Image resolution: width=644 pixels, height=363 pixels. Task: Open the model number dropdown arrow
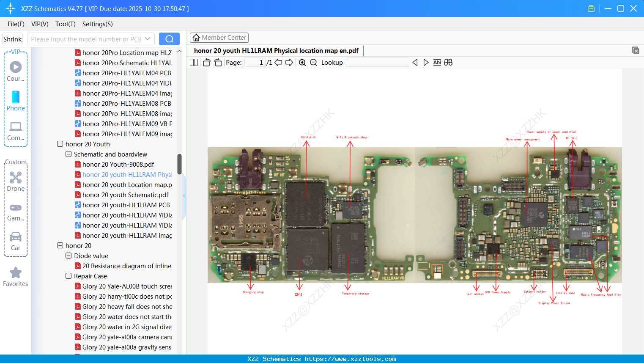(148, 39)
